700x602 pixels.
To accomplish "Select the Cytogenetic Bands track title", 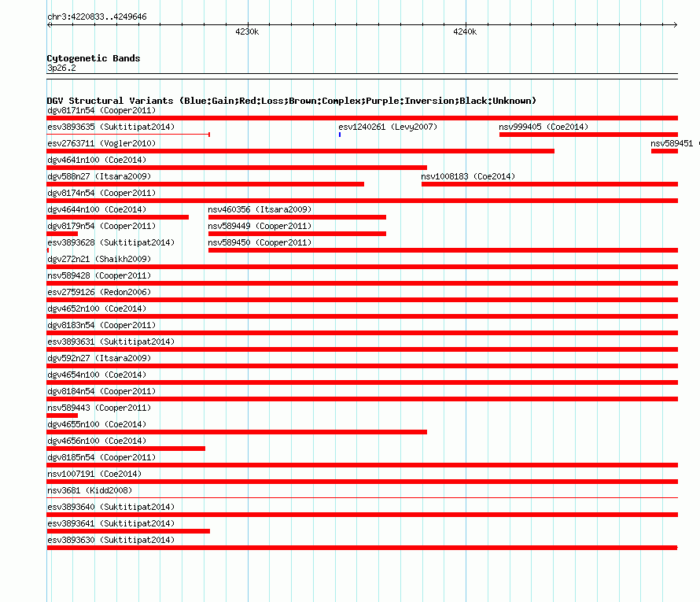I will click(x=94, y=58).
